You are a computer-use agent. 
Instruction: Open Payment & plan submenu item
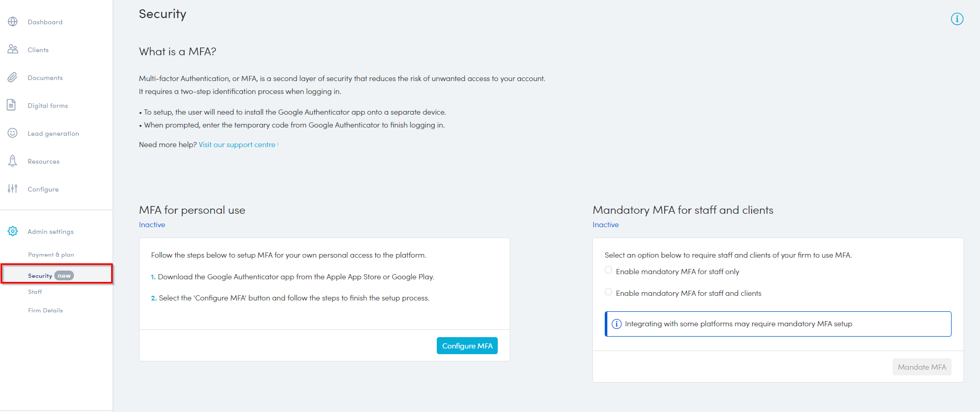click(x=51, y=255)
